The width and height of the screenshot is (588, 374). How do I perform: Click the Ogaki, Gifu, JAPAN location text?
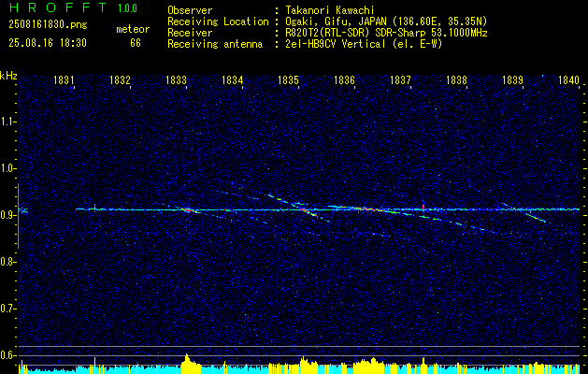click(386, 22)
